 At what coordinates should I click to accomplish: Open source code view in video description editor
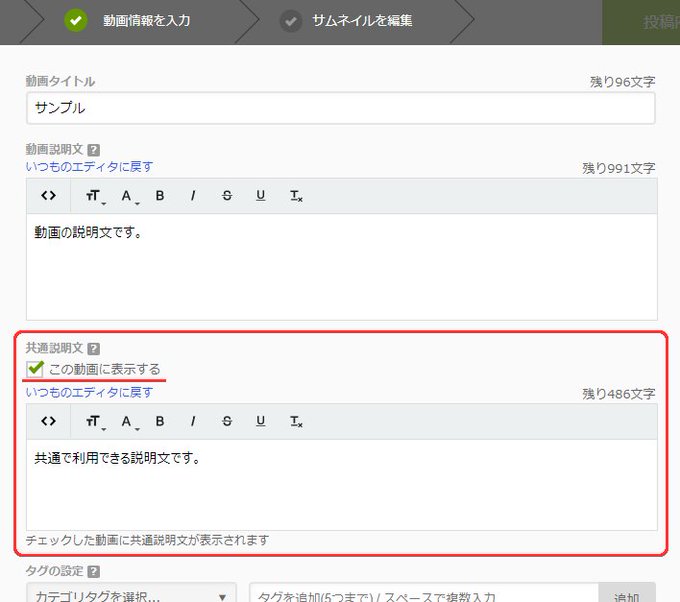point(49,196)
